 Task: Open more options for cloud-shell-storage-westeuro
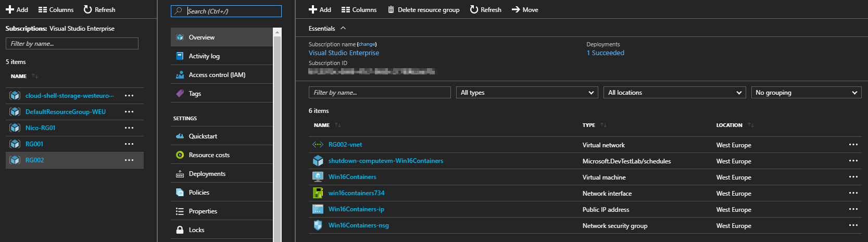click(129, 96)
